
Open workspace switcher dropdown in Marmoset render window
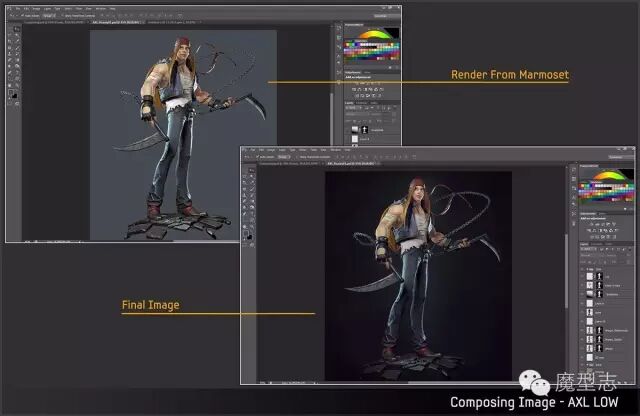[x=387, y=16]
